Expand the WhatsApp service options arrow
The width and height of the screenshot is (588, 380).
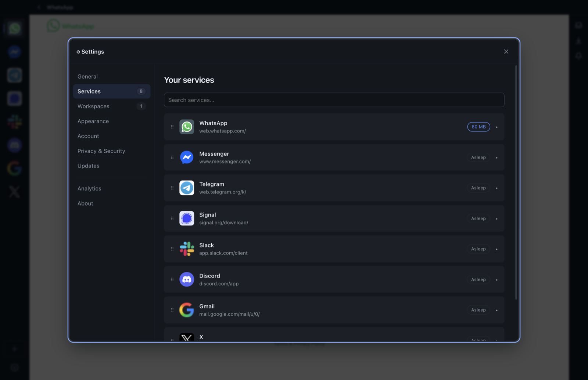coord(496,127)
